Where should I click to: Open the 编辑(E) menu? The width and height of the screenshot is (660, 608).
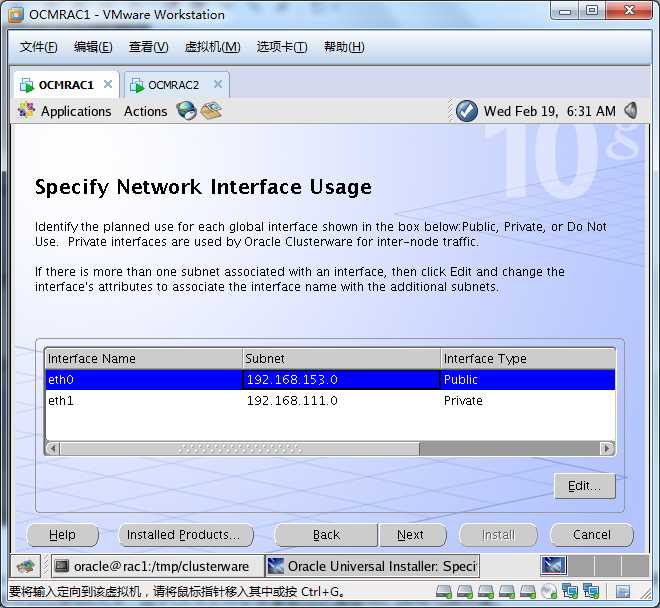pyautogui.click(x=93, y=47)
